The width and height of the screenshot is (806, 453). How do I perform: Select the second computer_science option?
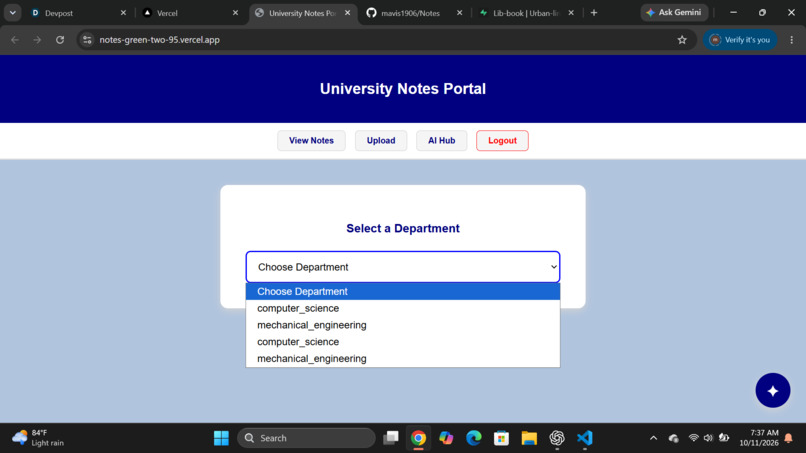coord(403,342)
